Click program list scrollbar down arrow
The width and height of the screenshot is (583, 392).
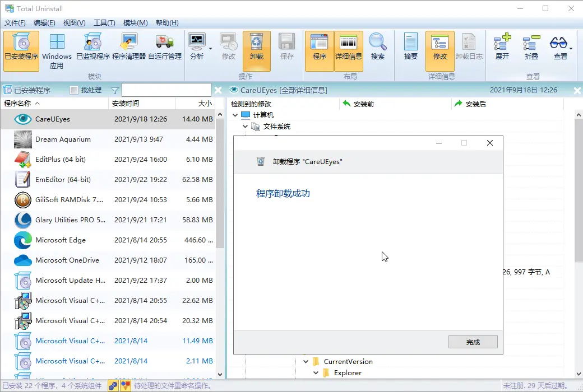220,375
